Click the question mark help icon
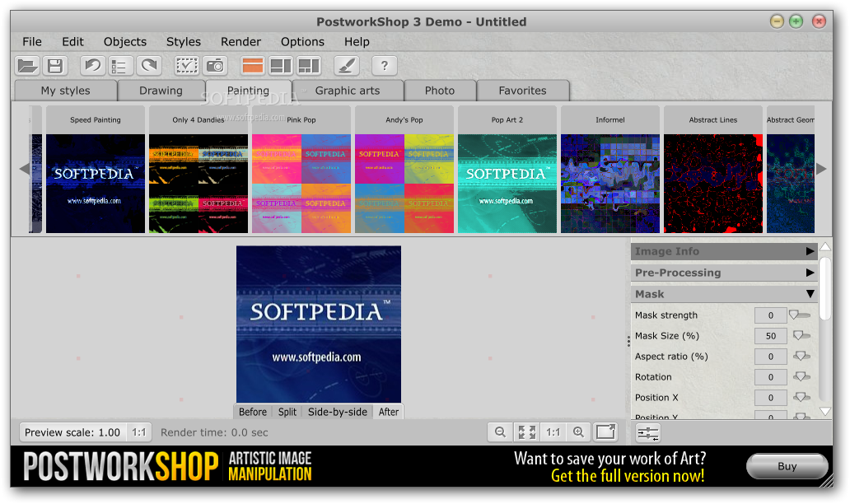Screen dimensions: 850x504 tap(385, 66)
